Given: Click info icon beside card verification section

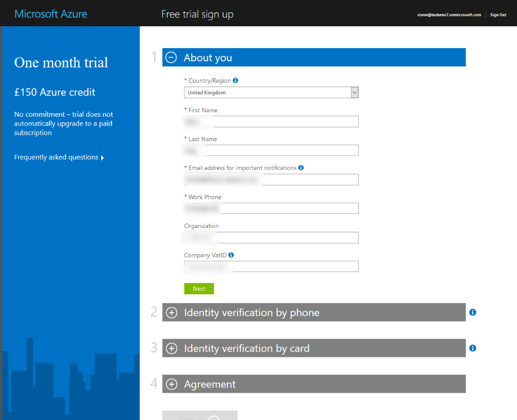Looking at the screenshot, I should pos(472,348).
